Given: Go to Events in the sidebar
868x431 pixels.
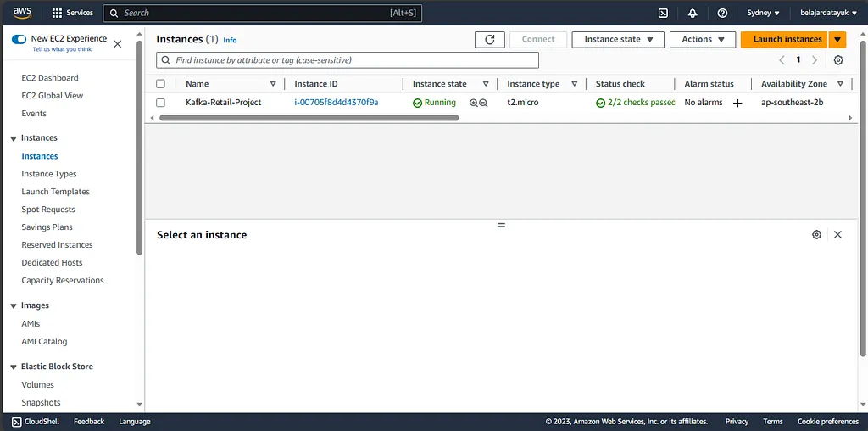Looking at the screenshot, I should 34,114.
